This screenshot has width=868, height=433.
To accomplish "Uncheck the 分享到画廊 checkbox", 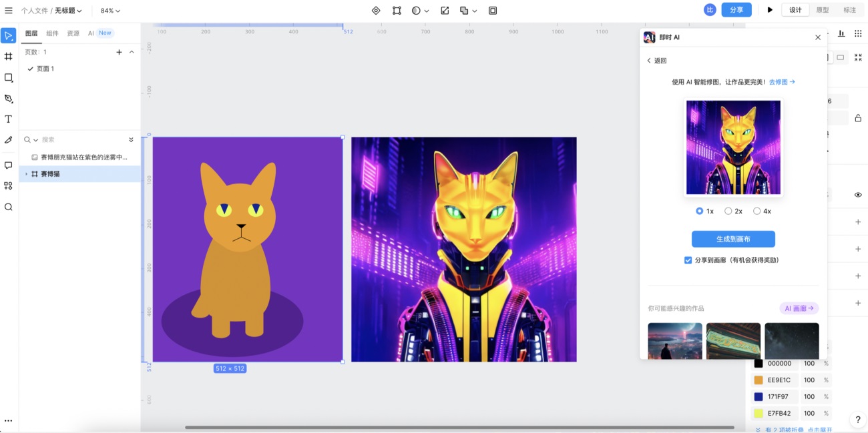I will [x=688, y=260].
